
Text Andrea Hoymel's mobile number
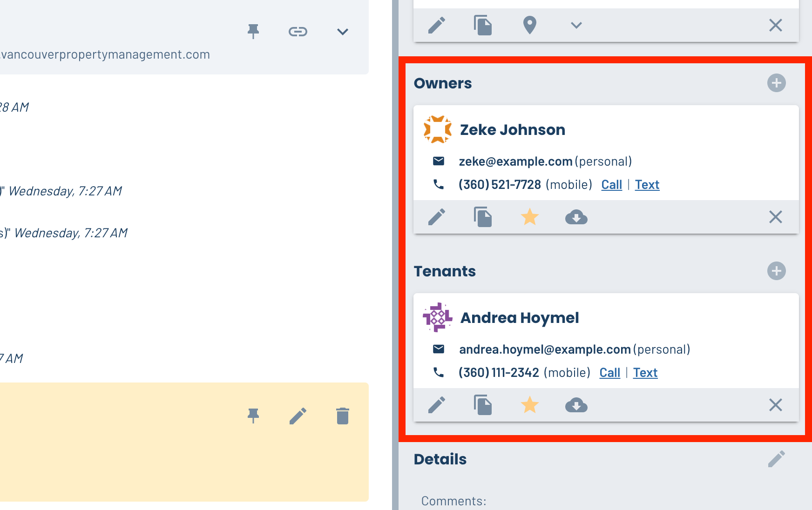pos(645,373)
